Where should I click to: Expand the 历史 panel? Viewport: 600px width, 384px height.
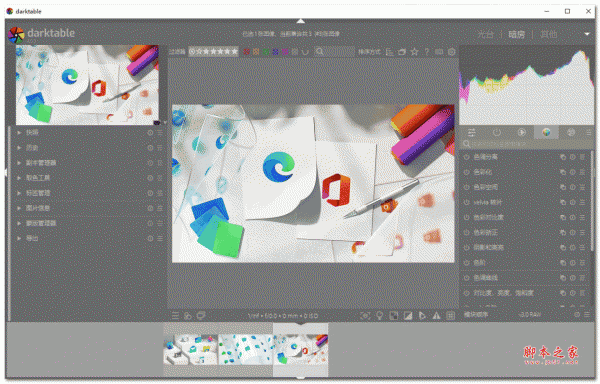pyautogui.click(x=19, y=148)
